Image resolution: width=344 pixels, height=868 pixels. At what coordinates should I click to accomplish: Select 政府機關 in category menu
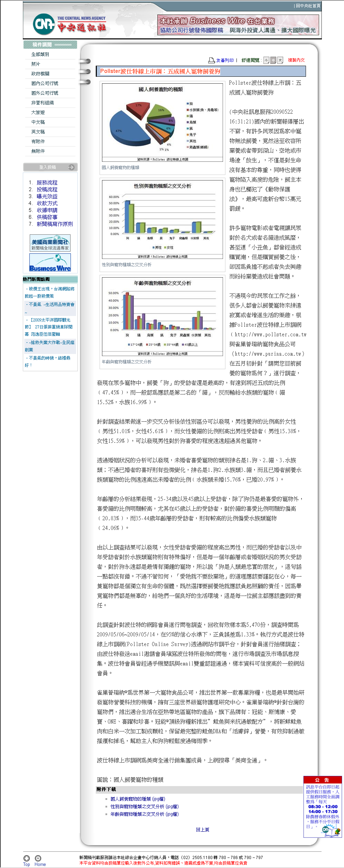40,74
